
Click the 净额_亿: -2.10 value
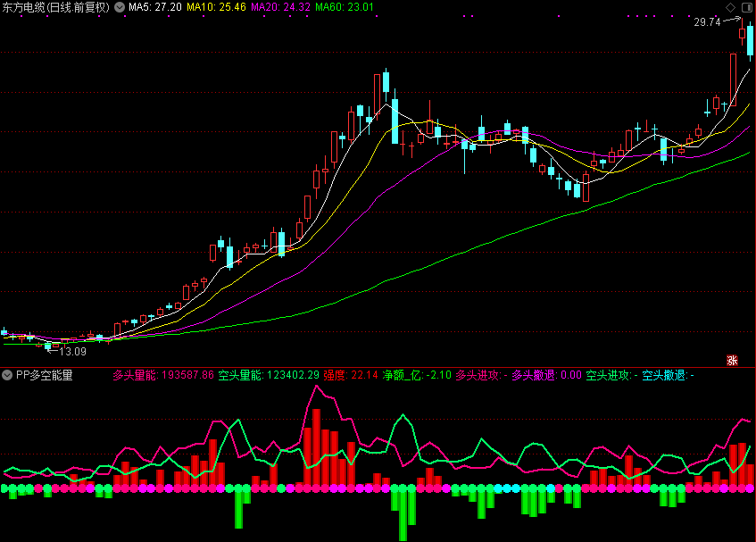pyautogui.click(x=417, y=375)
